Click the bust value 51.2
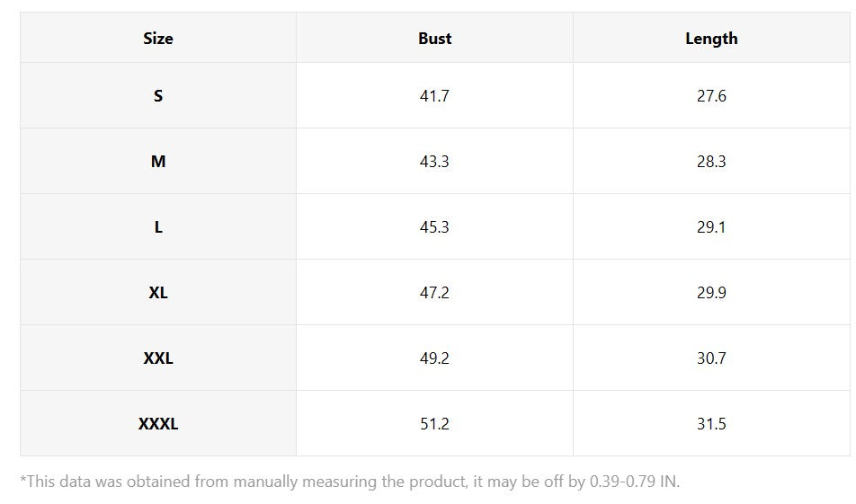Screen dimensions: 856x504 pos(434,423)
